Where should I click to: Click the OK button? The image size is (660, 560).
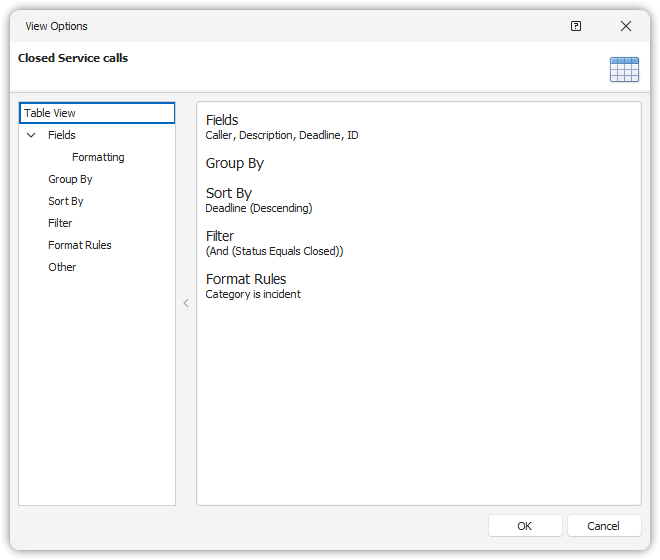(525, 526)
